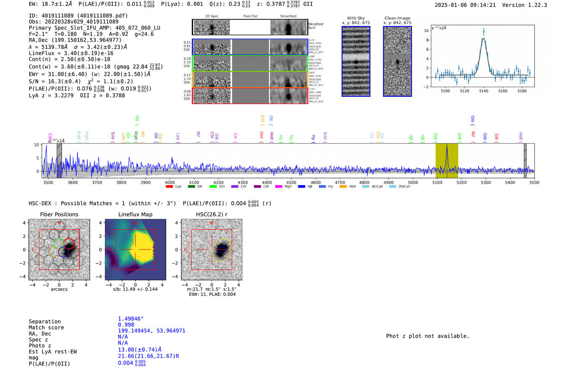
Task: Click the 'Cont(n) = 2.50(±0.50)e-18' line
Action: point(70,59)
